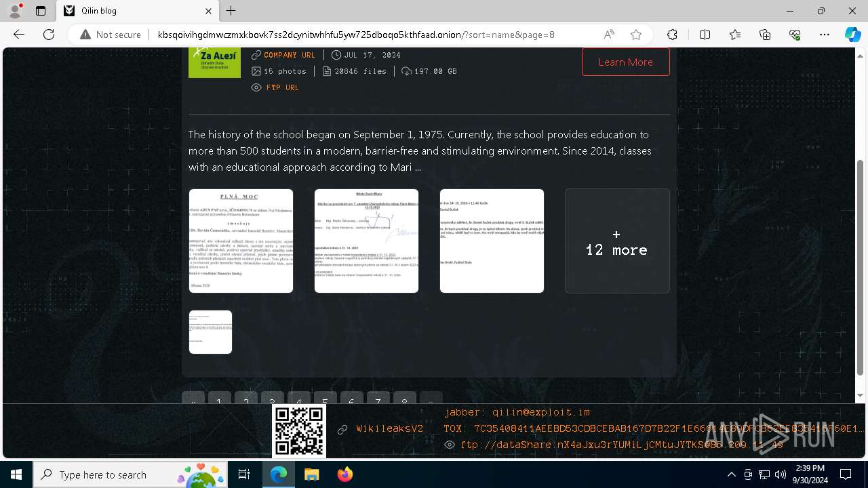
Task: Open the third document thumbnail
Action: click(x=492, y=241)
